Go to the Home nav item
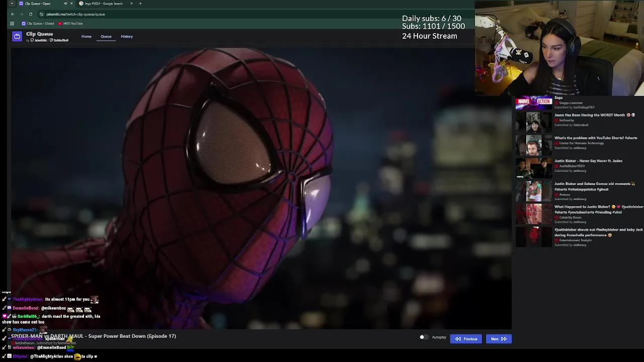This screenshot has height=362, width=644. [x=87, y=36]
